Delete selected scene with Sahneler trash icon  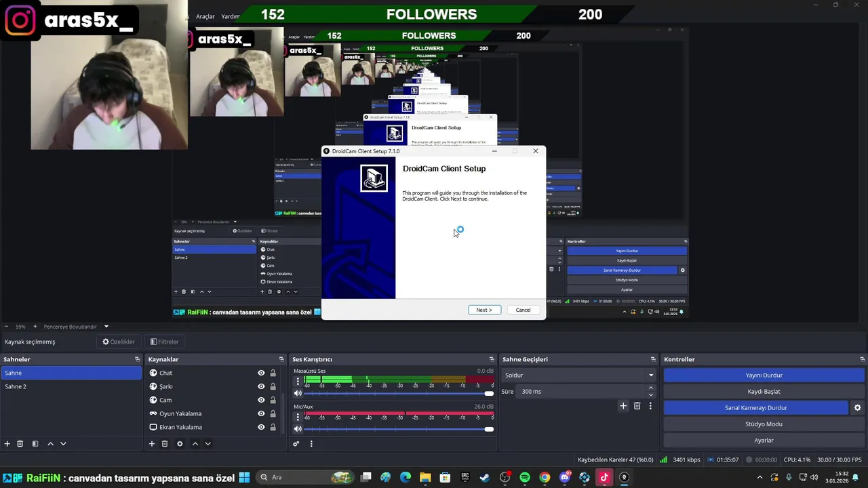[x=20, y=444]
